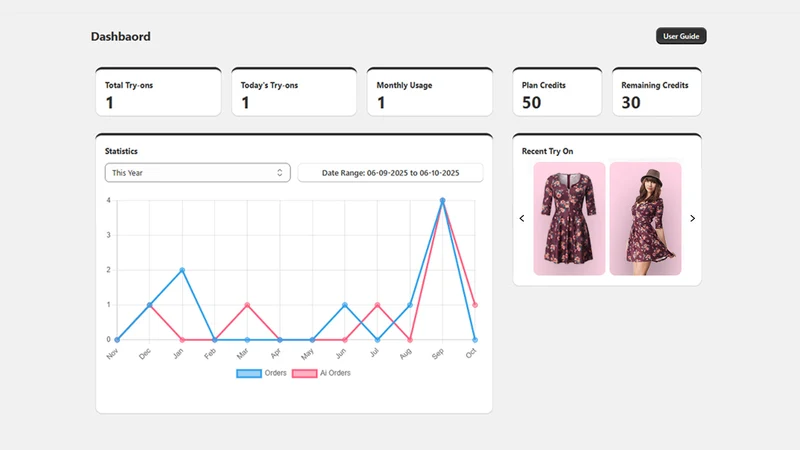
Task: Open the dress product thumbnail
Action: (x=569, y=219)
